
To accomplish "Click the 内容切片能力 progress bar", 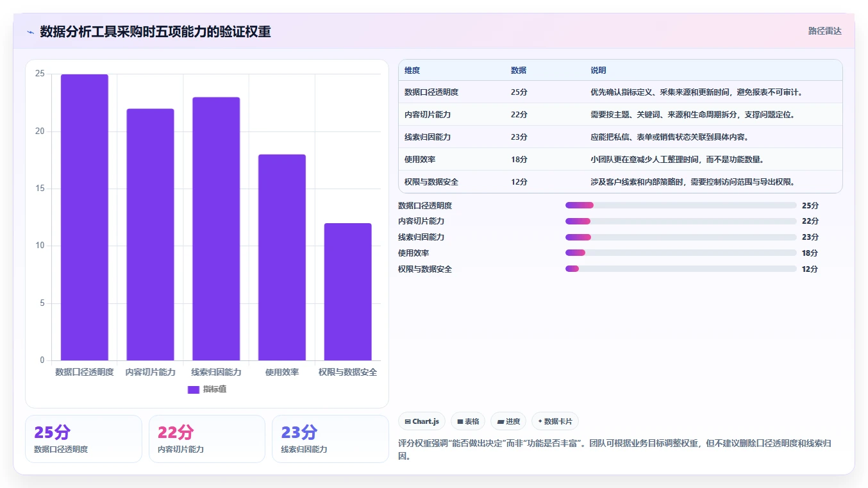I will [x=681, y=221].
